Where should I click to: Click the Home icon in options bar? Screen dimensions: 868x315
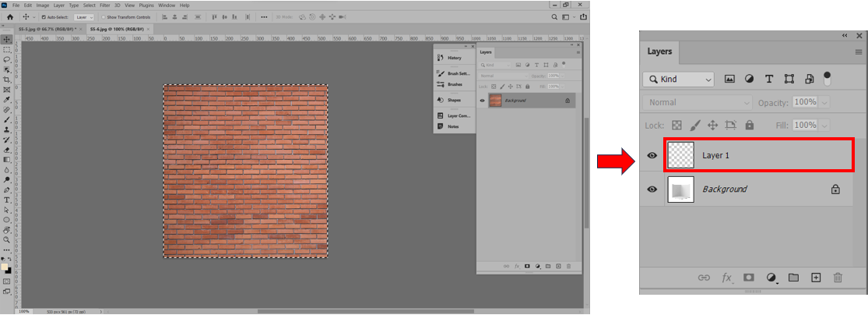(x=9, y=17)
